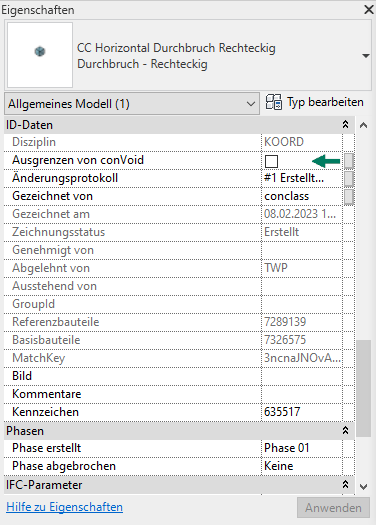Click the Disziplin value 'KOORD'
The image size is (376, 525).
coord(284,142)
